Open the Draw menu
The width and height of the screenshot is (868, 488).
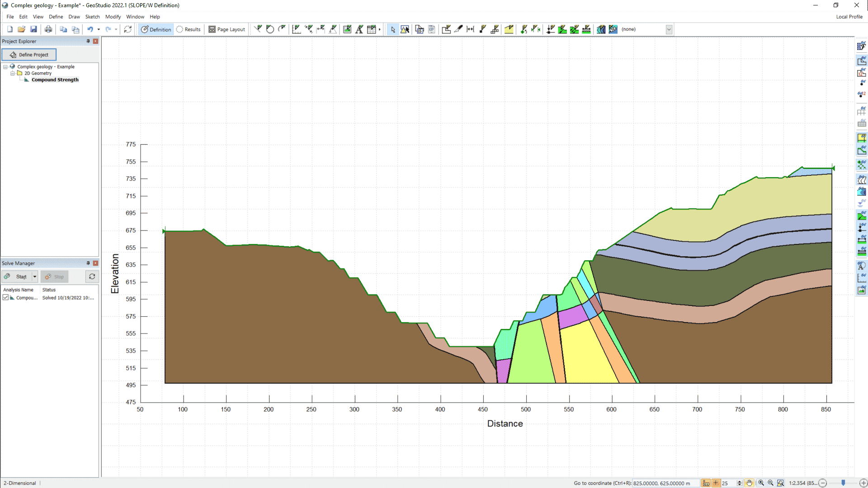point(74,16)
